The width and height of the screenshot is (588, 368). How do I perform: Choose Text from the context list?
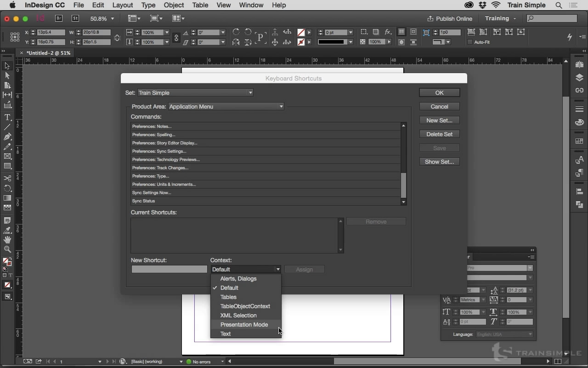246,333
